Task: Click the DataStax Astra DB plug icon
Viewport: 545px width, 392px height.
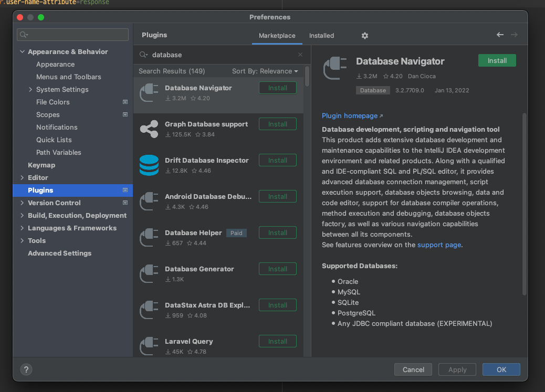Action: [149, 310]
